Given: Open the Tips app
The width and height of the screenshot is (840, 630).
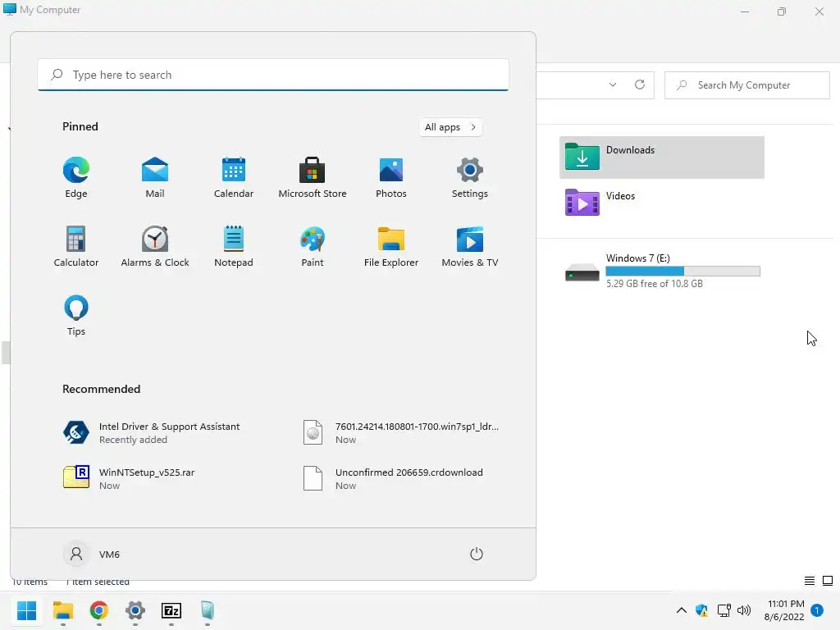Looking at the screenshot, I should (76, 316).
